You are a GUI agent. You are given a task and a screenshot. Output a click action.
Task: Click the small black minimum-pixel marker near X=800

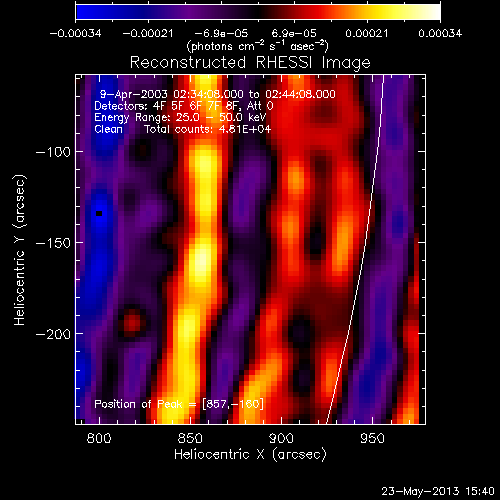pyautogui.click(x=99, y=213)
